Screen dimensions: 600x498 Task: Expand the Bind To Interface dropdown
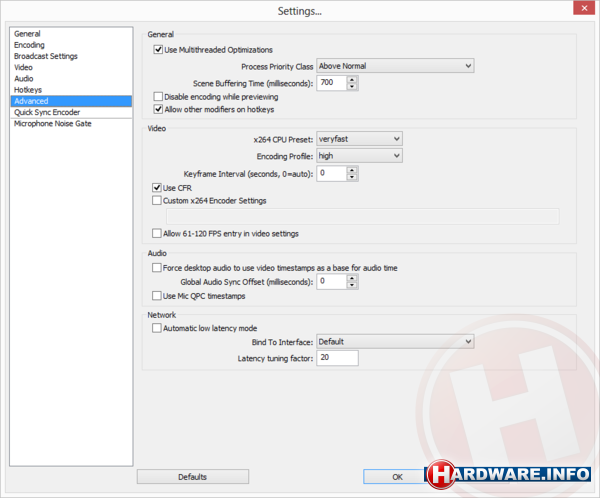(x=395, y=341)
